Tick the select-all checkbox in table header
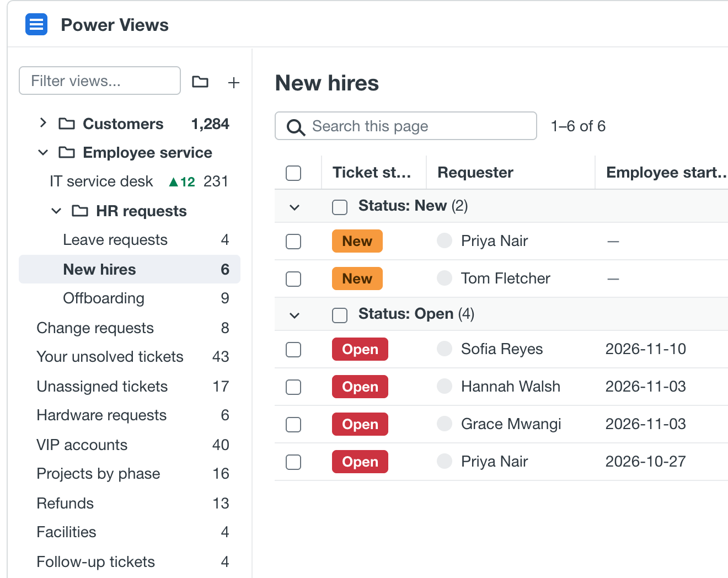Viewport: 728px width, 578px height. tap(293, 173)
